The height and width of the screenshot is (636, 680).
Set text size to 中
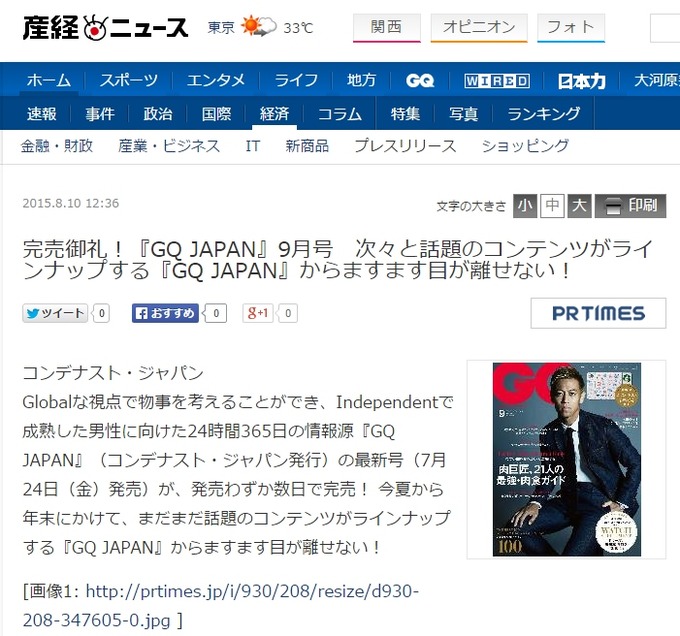point(552,205)
